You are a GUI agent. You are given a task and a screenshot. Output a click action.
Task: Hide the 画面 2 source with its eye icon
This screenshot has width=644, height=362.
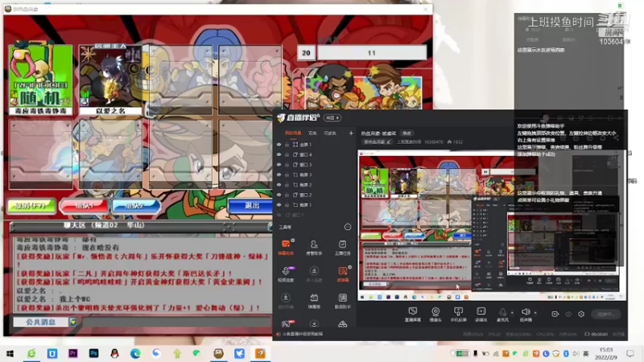point(279,185)
